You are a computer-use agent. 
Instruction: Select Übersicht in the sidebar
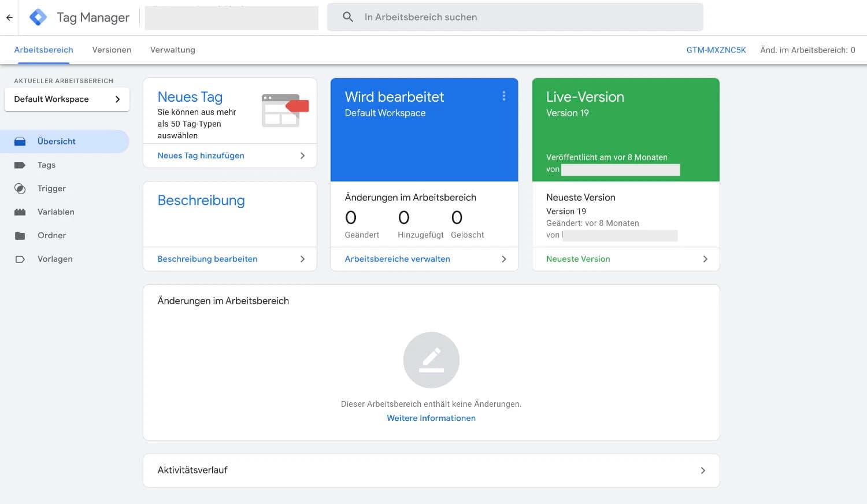pyautogui.click(x=56, y=141)
